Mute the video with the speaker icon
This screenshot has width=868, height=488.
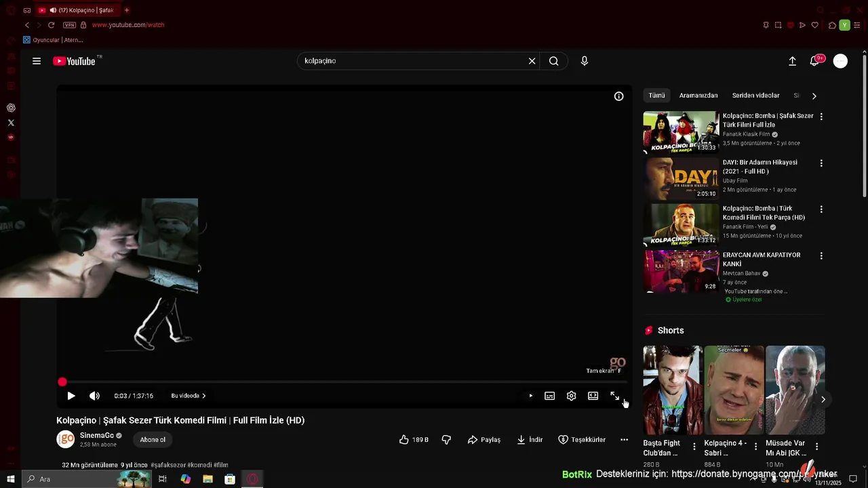coord(94,396)
